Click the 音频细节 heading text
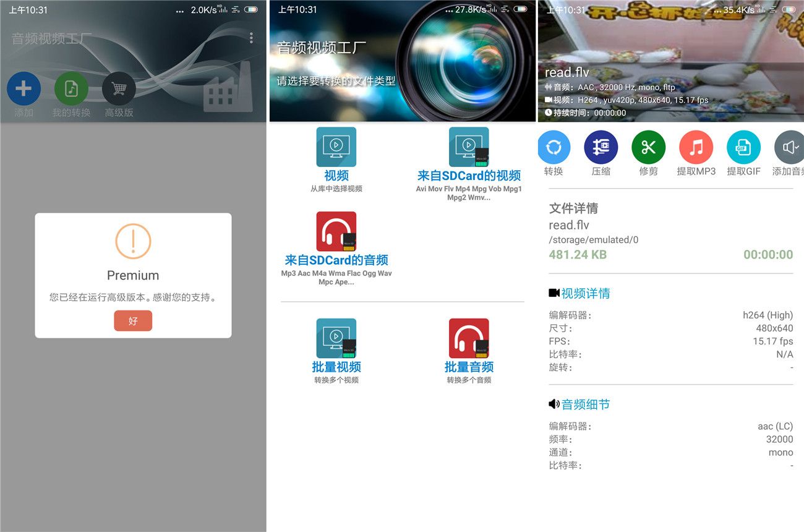This screenshot has width=804, height=532. coord(586,405)
